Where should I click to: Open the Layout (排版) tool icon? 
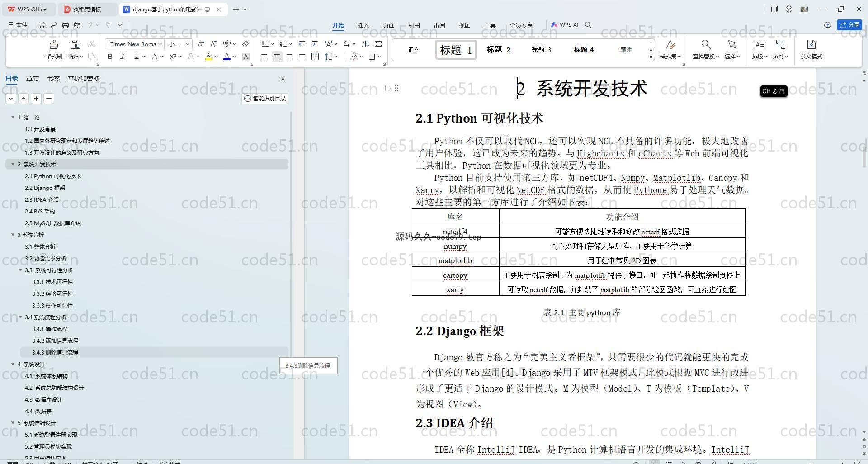(759, 44)
